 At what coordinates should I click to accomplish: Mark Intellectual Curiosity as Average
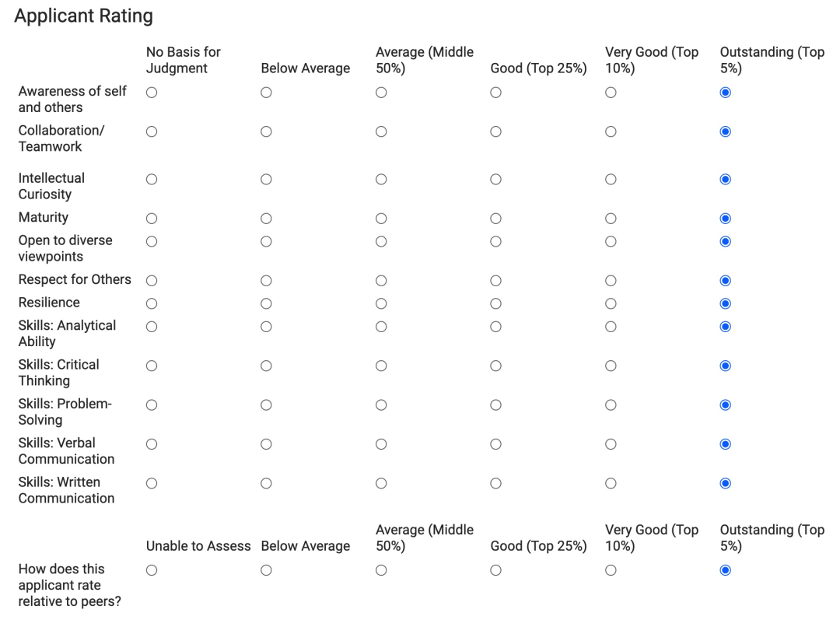381,179
